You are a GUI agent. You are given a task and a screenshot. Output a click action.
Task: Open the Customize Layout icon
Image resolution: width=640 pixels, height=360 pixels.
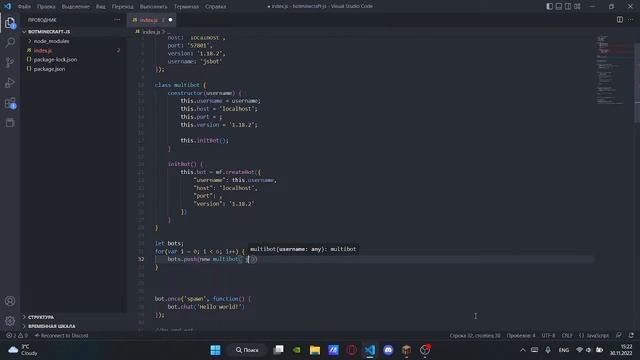577,6
